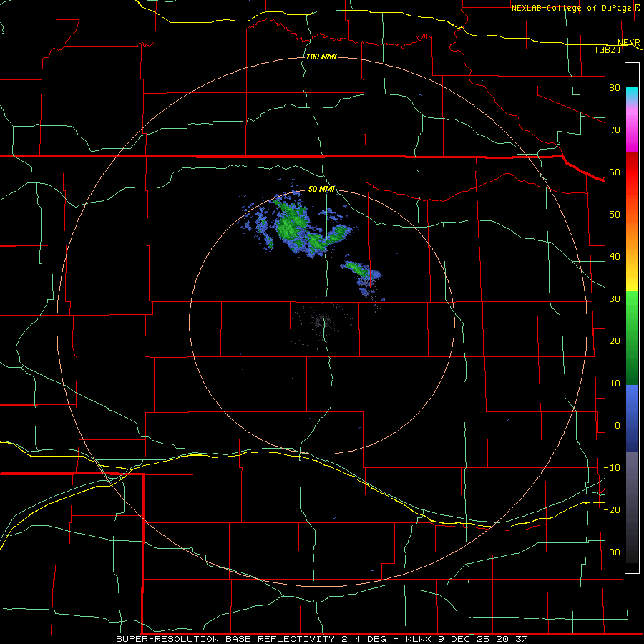Click the -20 dBZ scale value
The height and width of the screenshot is (644, 644).
[612, 510]
